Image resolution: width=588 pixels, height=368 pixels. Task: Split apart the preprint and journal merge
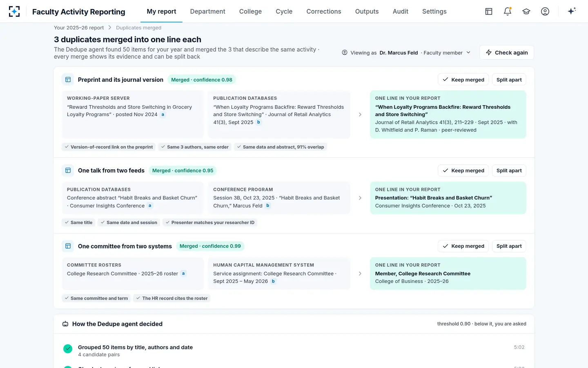pos(509,80)
